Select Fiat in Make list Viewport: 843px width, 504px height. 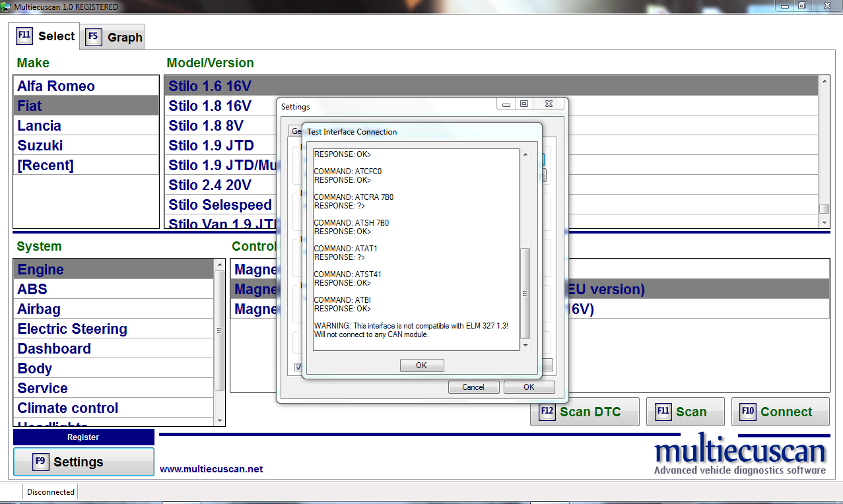coord(86,106)
